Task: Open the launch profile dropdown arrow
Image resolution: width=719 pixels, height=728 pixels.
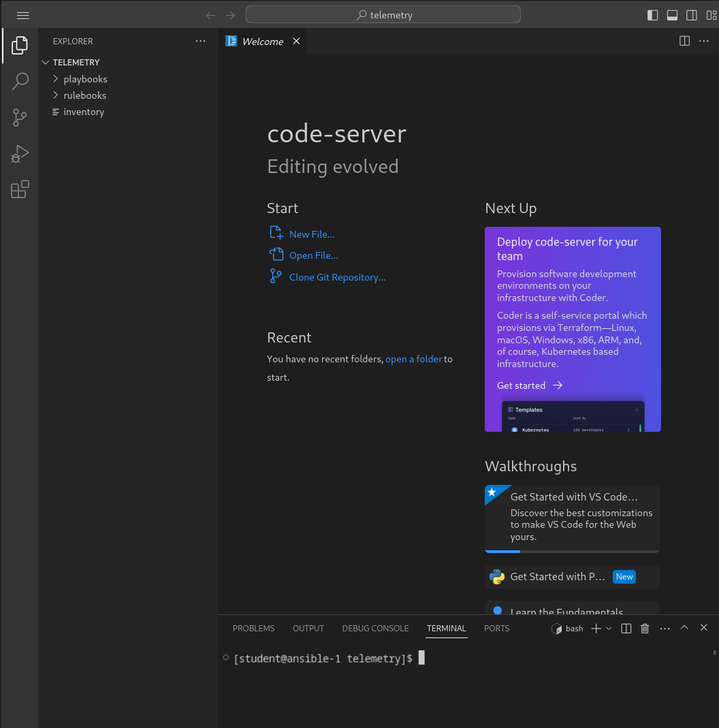Action: pos(609,628)
